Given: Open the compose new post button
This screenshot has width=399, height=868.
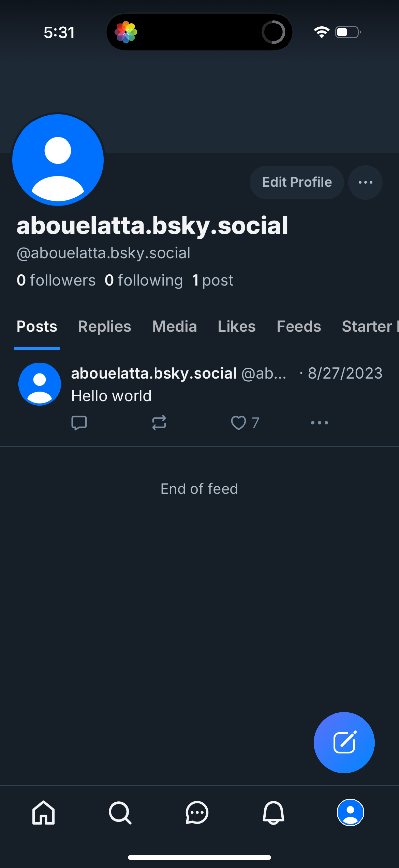Looking at the screenshot, I should (344, 742).
